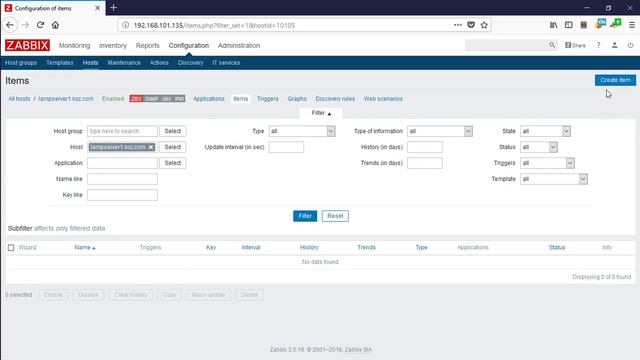Remove the lampserver1.koz.com host tag

pyautogui.click(x=151, y=147)
